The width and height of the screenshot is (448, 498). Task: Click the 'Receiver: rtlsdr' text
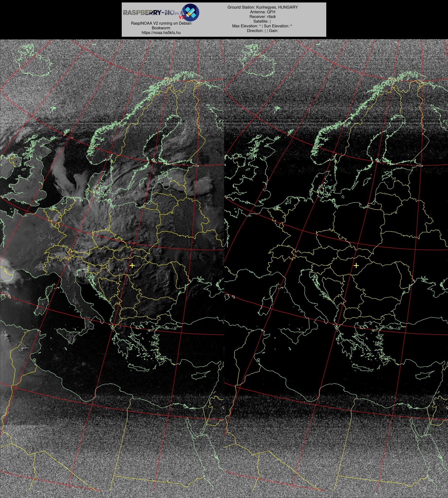262,17
